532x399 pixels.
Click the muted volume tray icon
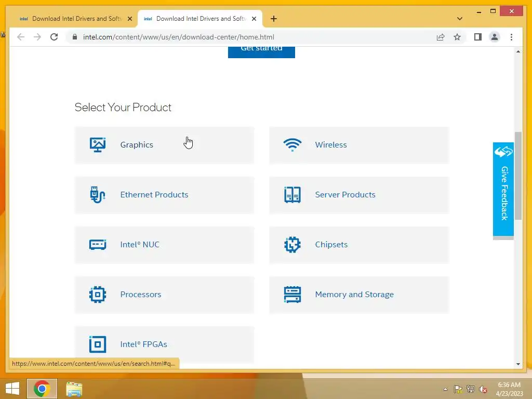(483, 389)
